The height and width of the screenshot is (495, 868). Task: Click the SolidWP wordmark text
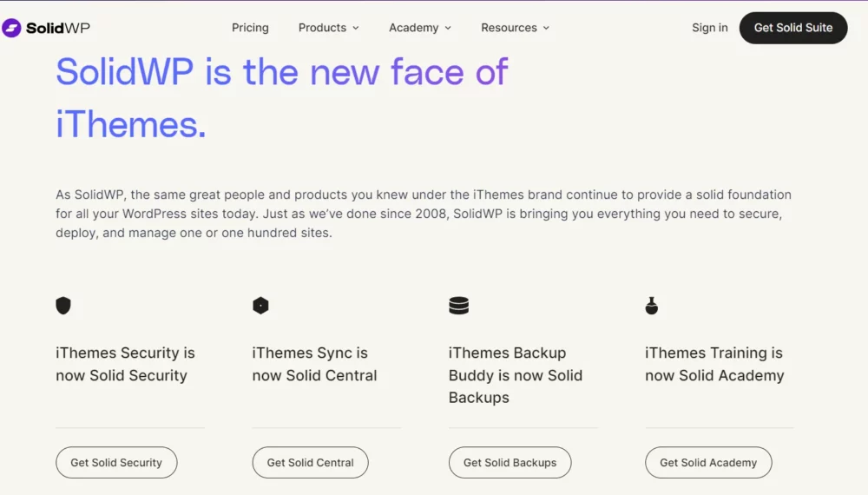[58, 28]
